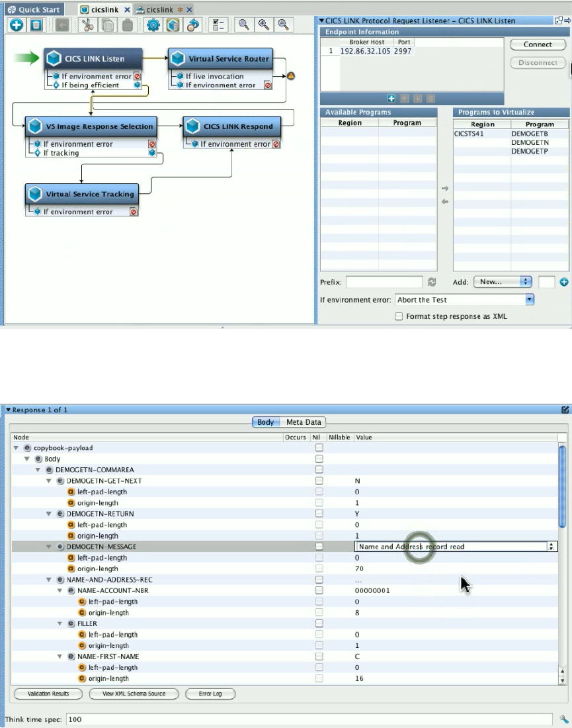Collapse the DEMOGETN-COMMAREA tree node
The image size is (572, 728).
38,469
